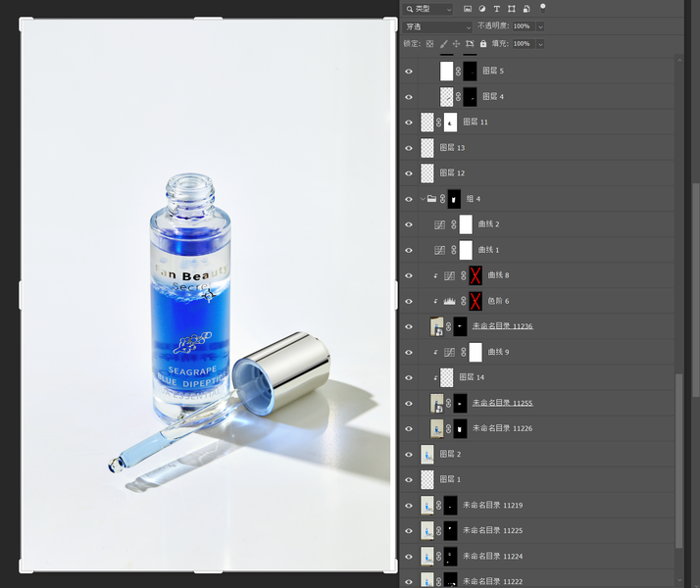Filter layers by smart object icon
Image resolution: width=700 pixels, height=588 pixels.
[526, 9]
